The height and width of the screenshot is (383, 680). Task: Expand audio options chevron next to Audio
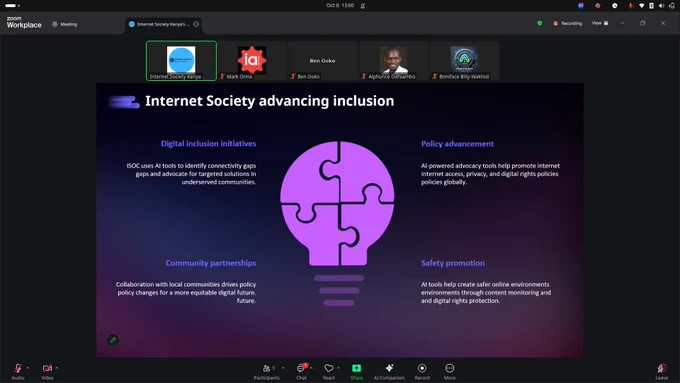[x=28, y=368]
